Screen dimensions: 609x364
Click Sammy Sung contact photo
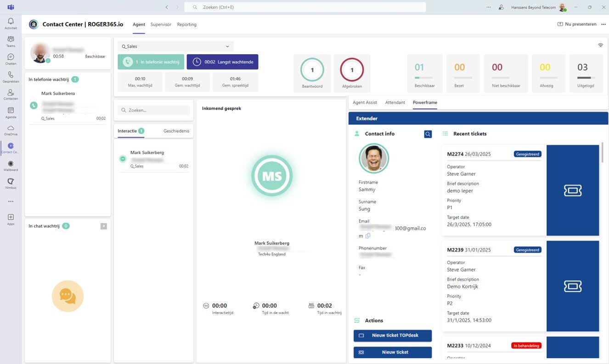(374, 158)
